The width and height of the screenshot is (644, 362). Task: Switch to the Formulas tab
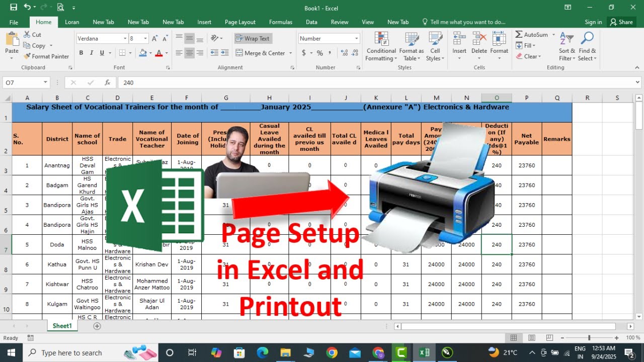281,22
